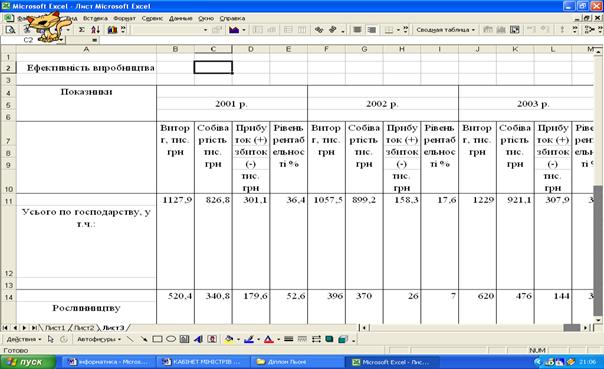Switch to the Лист2 sheet tab
Image resolution: width=604 pixels, height=369 pixels.
click(84, 328)
